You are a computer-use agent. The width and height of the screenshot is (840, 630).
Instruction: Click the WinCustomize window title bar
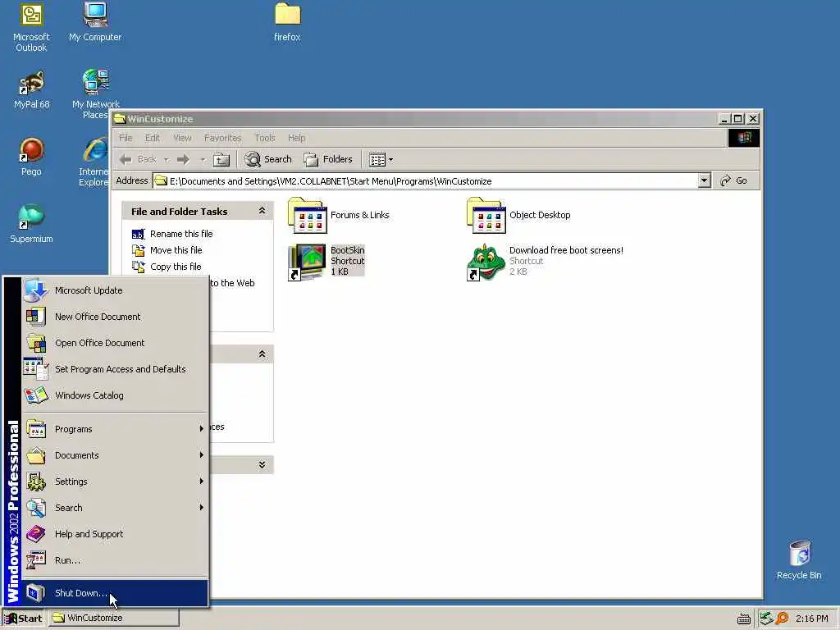coord(415,119)
